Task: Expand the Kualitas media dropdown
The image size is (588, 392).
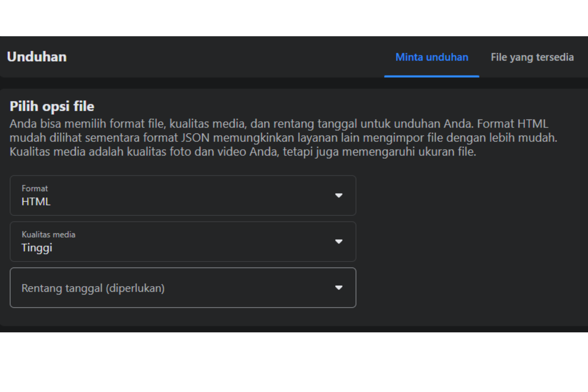Action: click(182, 242)
